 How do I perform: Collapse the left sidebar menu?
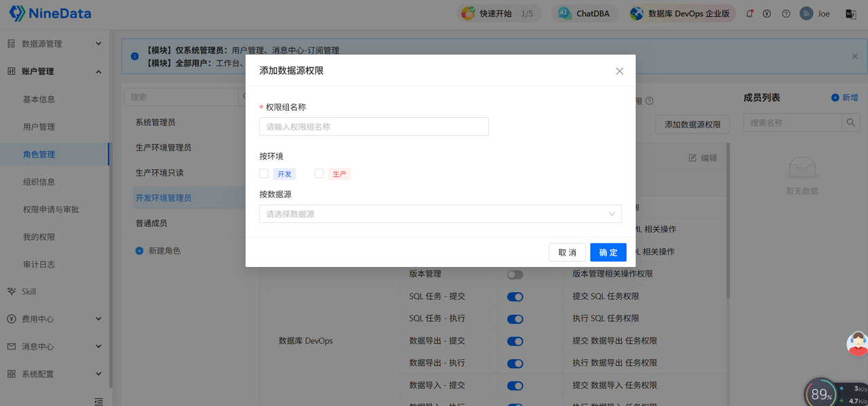pyautogui.click(x=99, y=401)
